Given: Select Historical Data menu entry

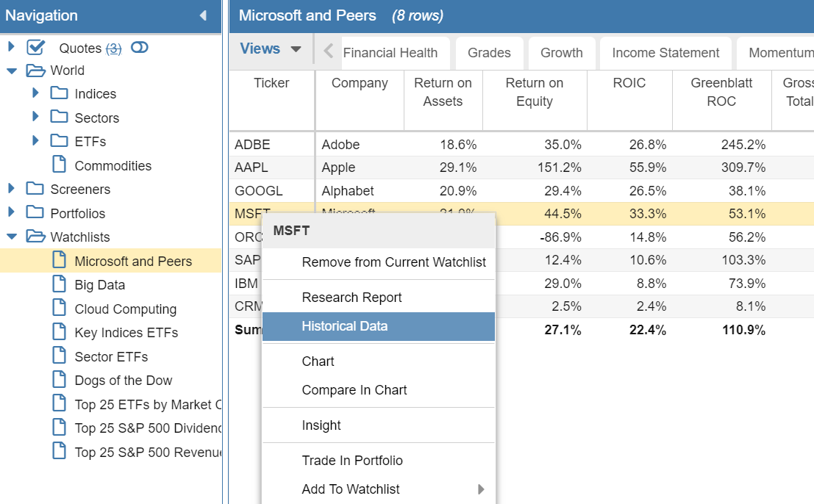Looking at the screenshot, I should pyautogui.click(x=379, y=326).
